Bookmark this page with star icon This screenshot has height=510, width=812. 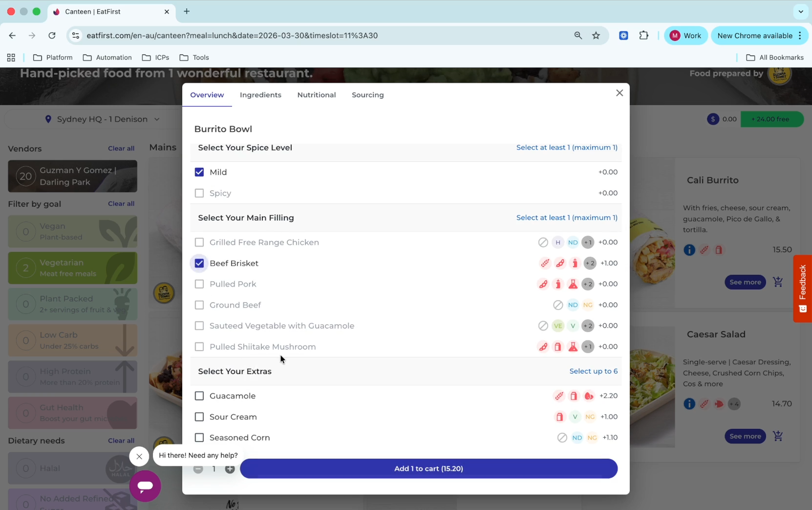pyautogui.click(x=596, y=35)
